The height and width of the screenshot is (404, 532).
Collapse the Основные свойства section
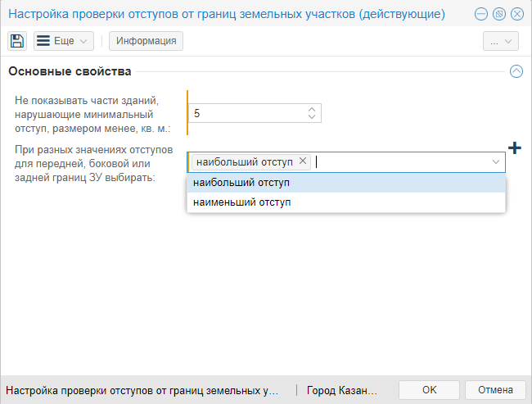coord(516,71)
